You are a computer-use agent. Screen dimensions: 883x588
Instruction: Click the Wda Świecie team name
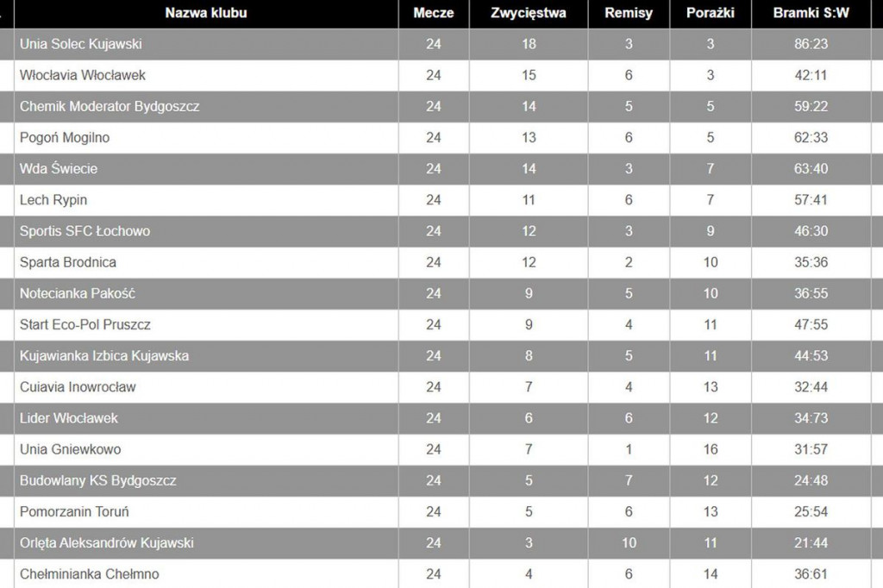[x=58, y=168]
